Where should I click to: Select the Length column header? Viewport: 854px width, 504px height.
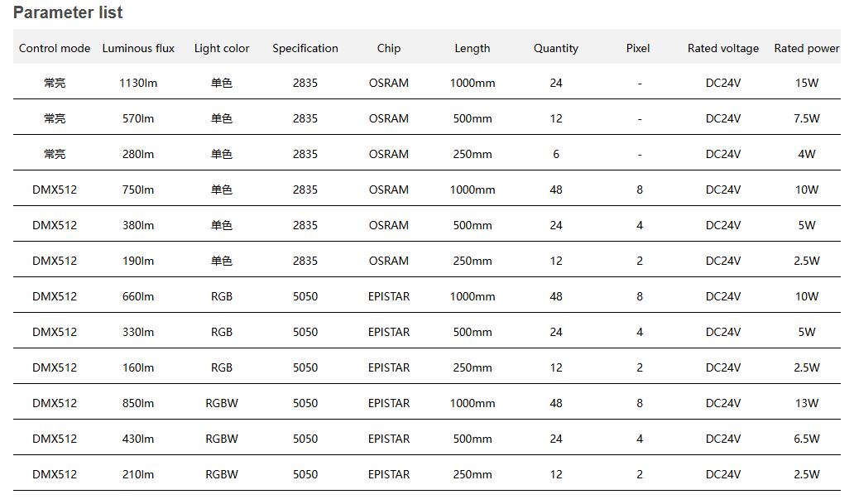tap(473, 48)
